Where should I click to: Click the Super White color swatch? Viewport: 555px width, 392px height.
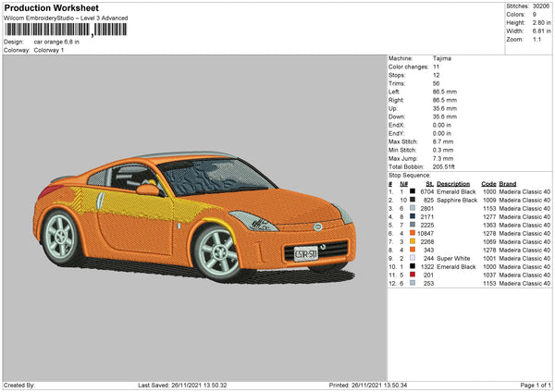[x=412, y=258]
